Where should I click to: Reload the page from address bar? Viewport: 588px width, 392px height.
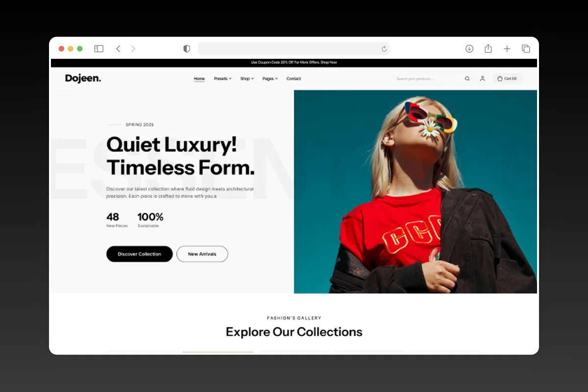click(x=384, y=49)
